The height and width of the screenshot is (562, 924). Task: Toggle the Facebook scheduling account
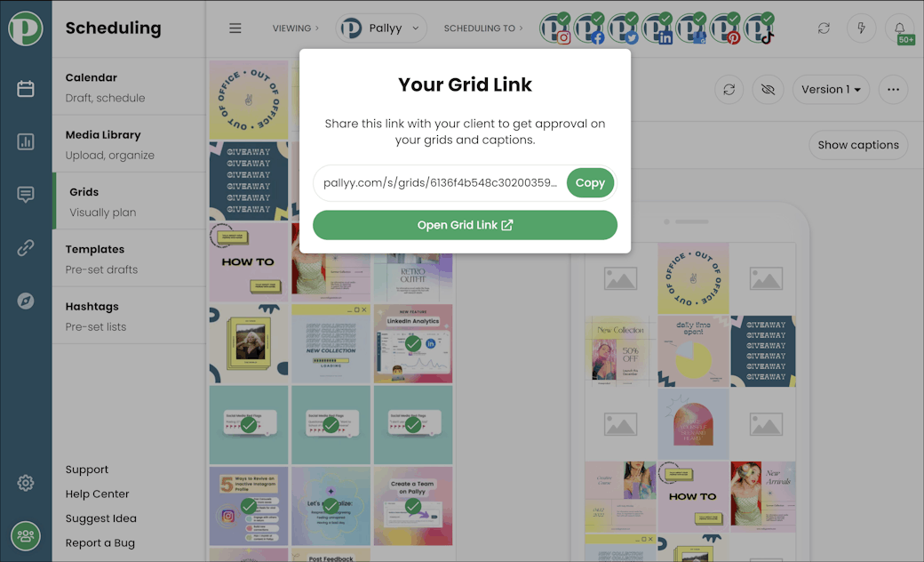tap(590, 28)
